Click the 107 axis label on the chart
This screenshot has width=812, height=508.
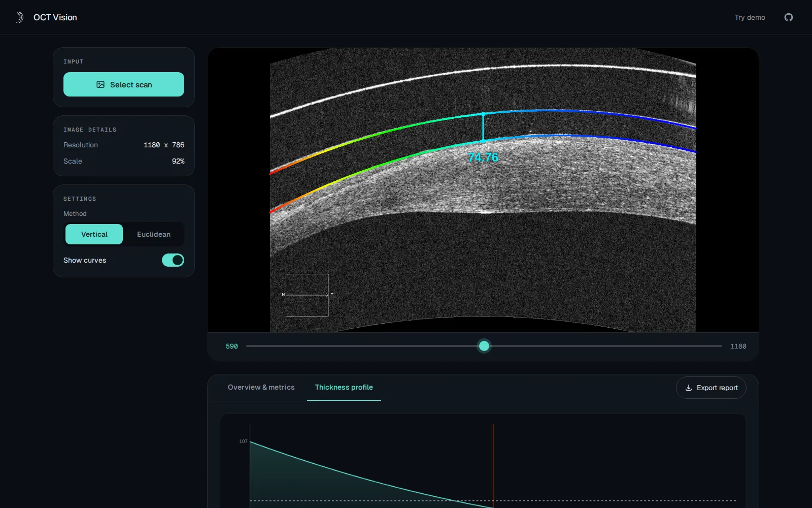(244, 441)
